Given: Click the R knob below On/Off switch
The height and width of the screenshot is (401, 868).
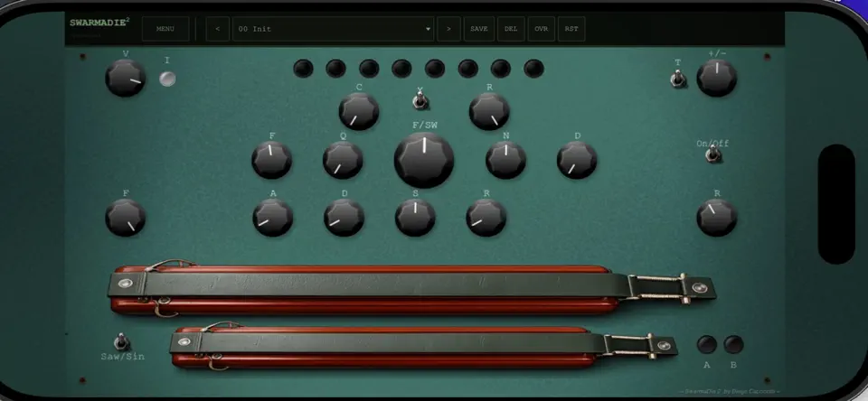Looking at the screenshot, I should (716, 218).
